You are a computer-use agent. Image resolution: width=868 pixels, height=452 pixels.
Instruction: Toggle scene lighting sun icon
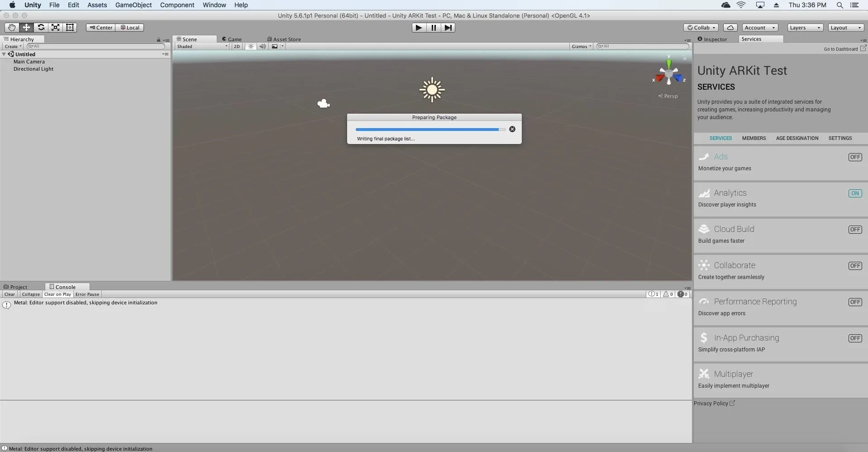click(x=251, y=46)
